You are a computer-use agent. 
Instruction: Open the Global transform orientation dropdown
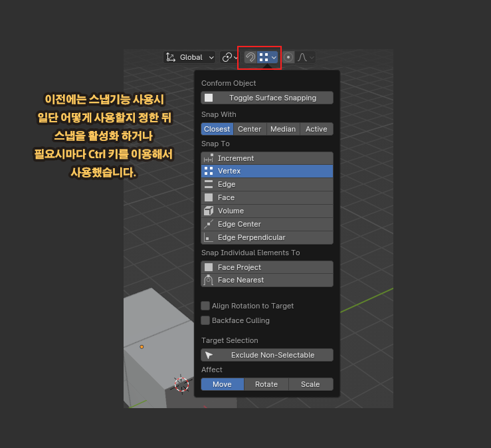pos(189,57)
